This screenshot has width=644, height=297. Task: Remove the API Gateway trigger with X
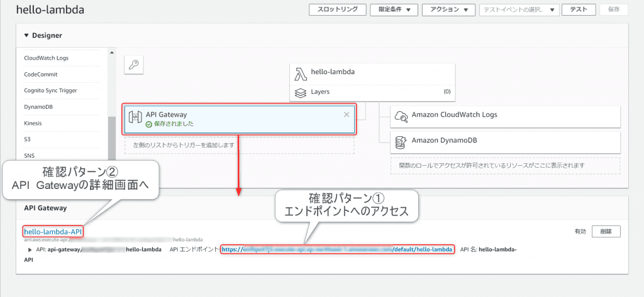(347, 114)
